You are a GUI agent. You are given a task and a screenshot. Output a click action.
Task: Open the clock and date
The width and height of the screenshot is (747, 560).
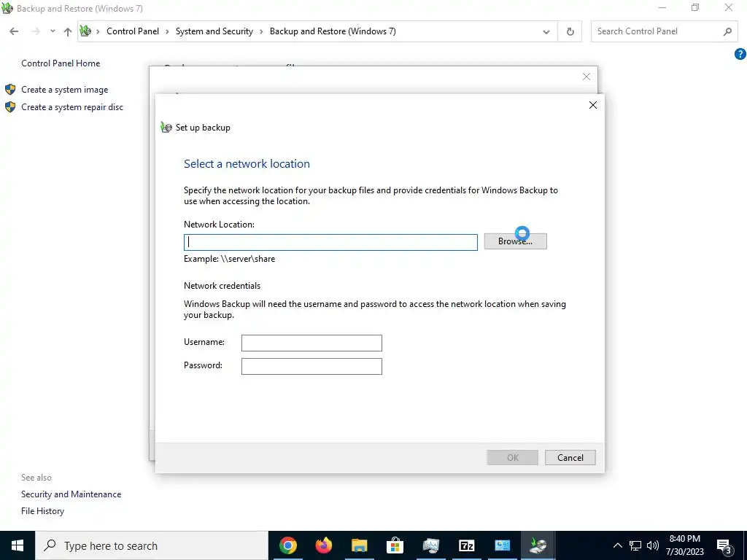pyautogui.click(x=684, y=545)
